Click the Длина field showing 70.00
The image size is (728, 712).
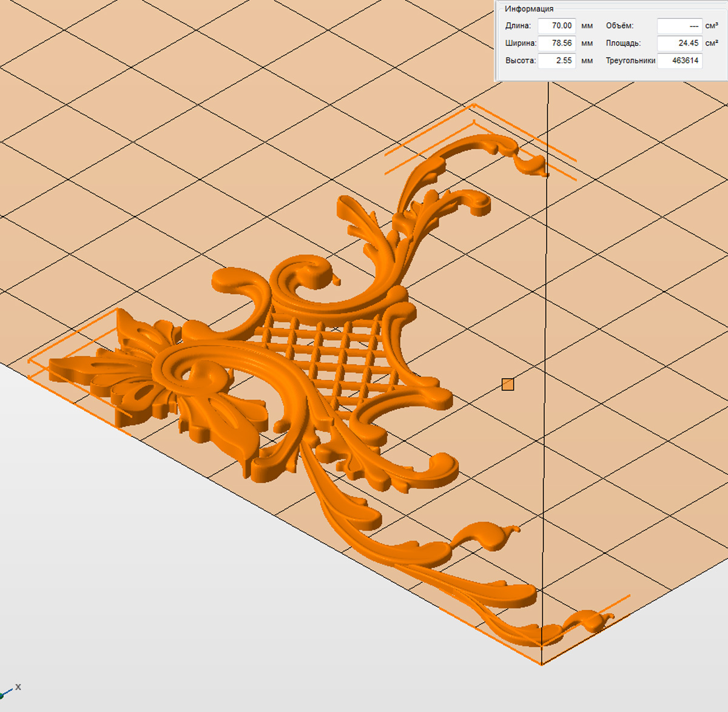tap(556, 26)
